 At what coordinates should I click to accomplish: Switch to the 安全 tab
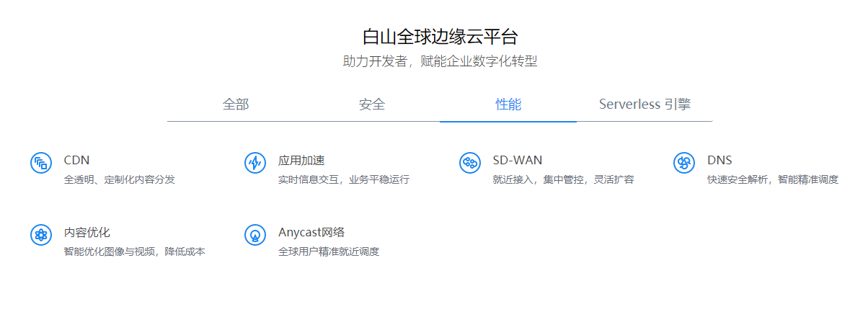[372, 104]
